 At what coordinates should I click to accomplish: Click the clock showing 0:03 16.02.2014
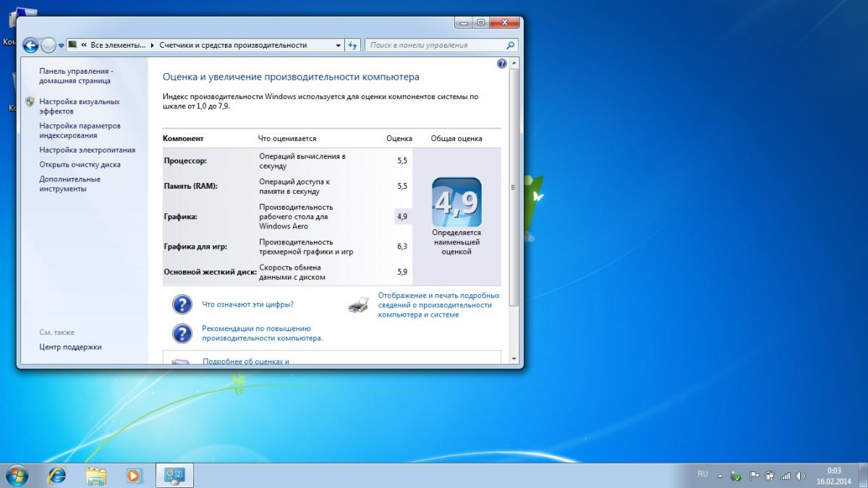(x=834, y=475)
